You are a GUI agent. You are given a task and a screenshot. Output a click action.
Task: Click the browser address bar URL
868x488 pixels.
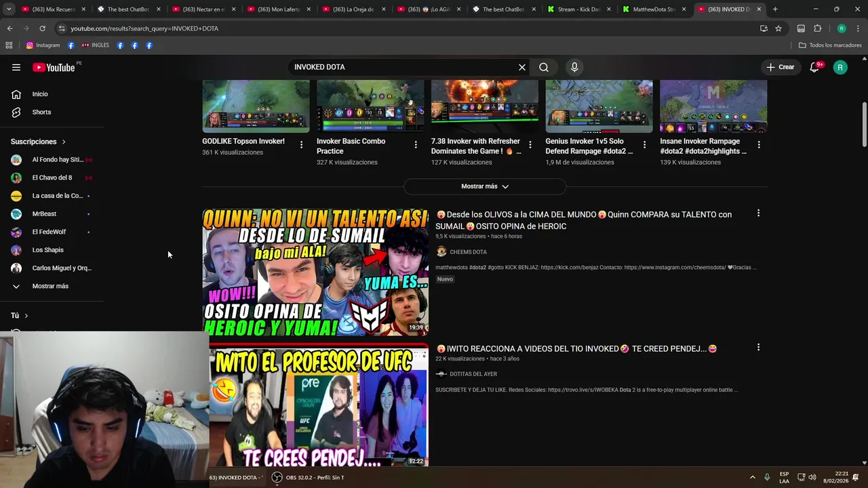pyautogui.click(x=144, y=28)
